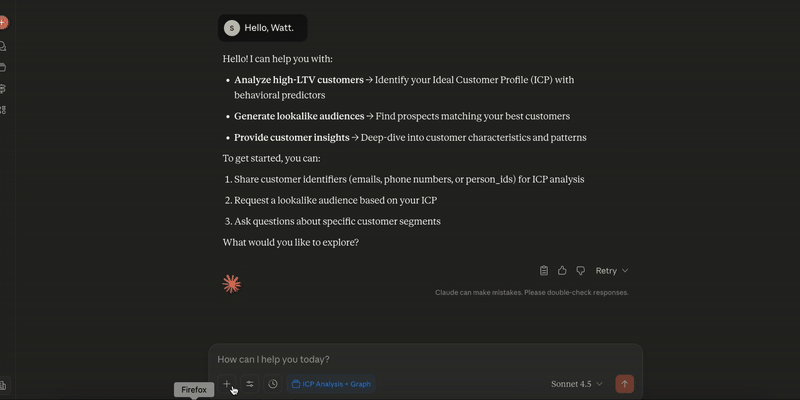Click the ICP Analysis + Graph project chip
The height and width of the screenshot is (400, 800).
(x=331, y=384)
